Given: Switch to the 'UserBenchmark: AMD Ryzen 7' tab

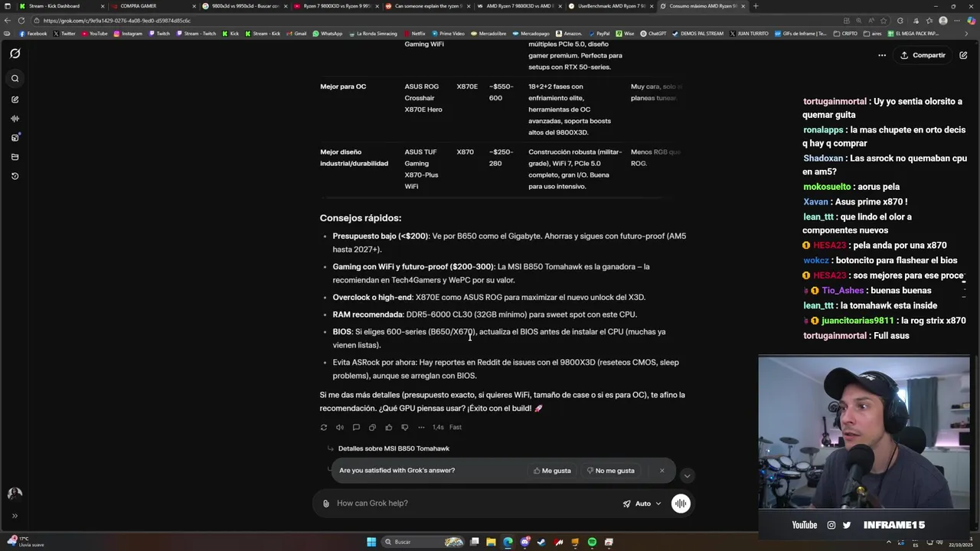Looking at the screenshot, I should pyautogui.click(x=612, y=6).
